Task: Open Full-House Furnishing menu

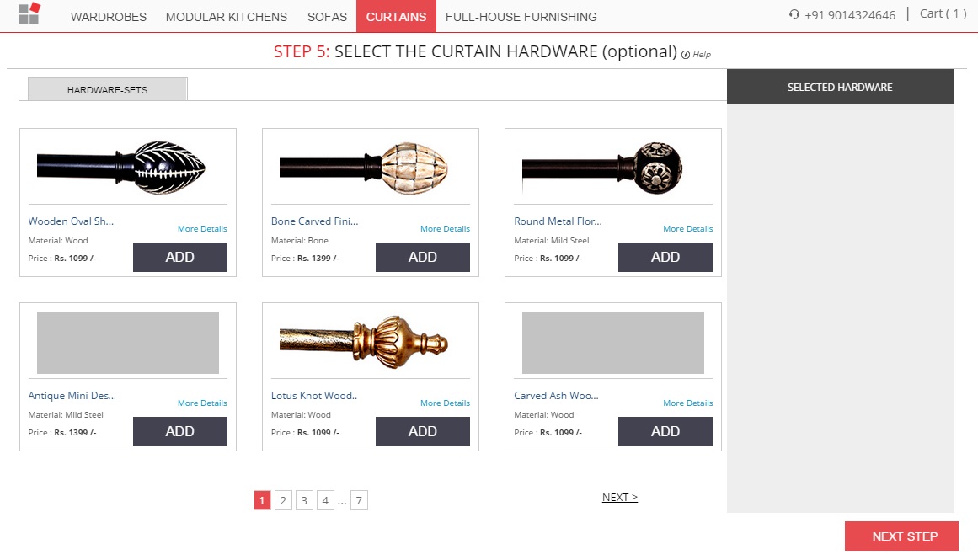Action: click(521, 17)
